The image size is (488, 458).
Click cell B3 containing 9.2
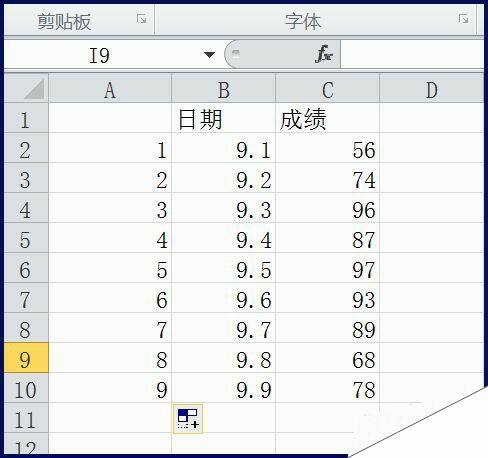[x=224, y=178]
